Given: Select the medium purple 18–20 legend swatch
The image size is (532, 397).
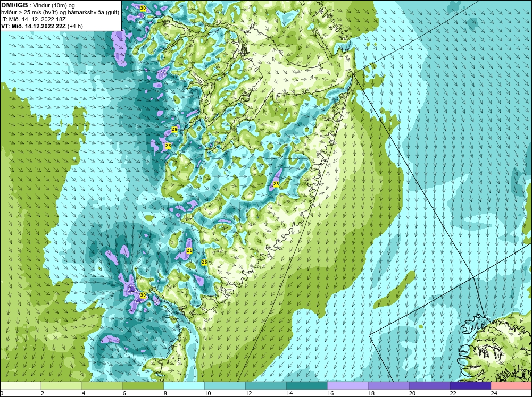Looking at the screenshot, I should pyautogui.click(x=388, y=386).
